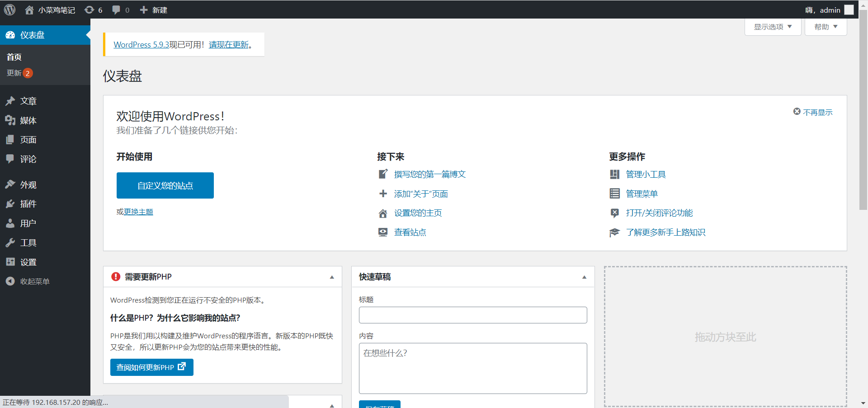868x408 pixels.
Task: Click the 自定义您的站点 button
Action: (x=165, y=185)
